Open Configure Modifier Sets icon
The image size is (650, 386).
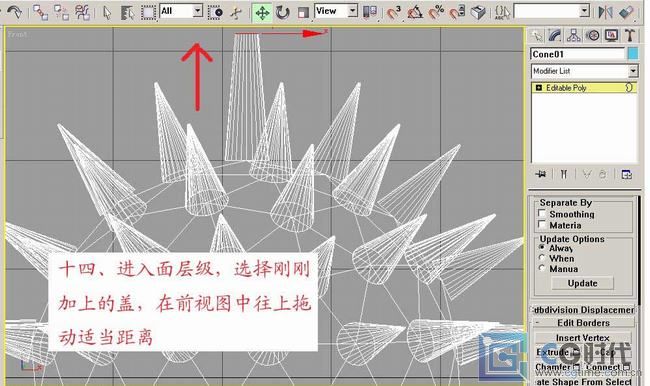pyautogui.click(x=626, y=175)
